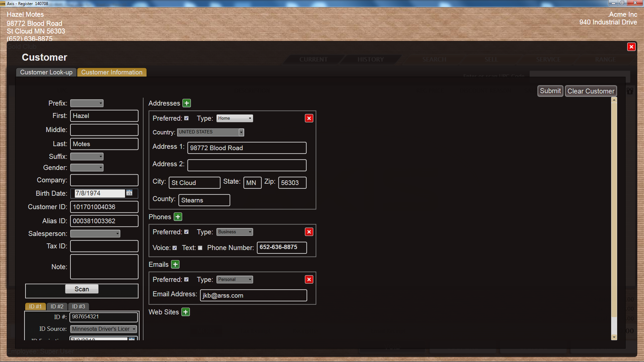Viewport: 644px width, 362px height.
Task: Change phone Type from Business
Action: [x=235, y=232]
